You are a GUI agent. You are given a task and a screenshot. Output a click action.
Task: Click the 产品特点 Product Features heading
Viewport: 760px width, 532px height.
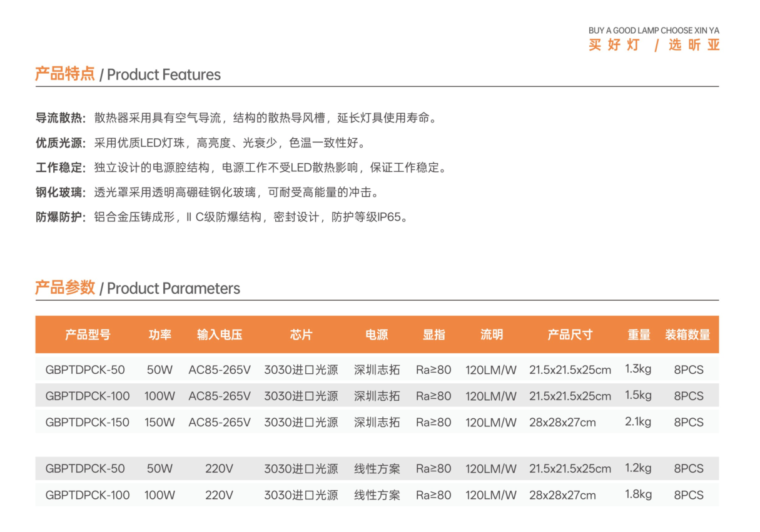(128, 74)
